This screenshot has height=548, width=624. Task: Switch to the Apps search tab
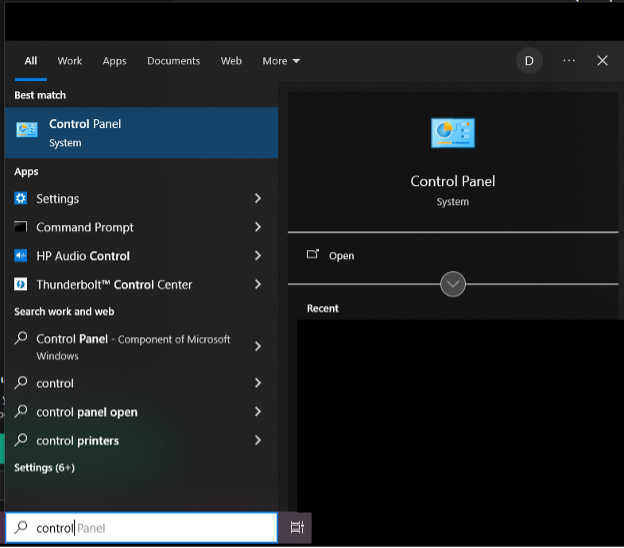[x=114, y=61]
